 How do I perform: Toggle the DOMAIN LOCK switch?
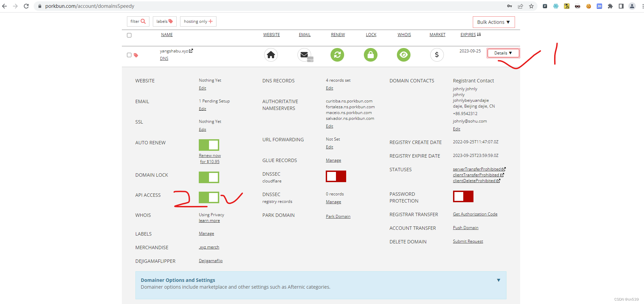point(209,177)
